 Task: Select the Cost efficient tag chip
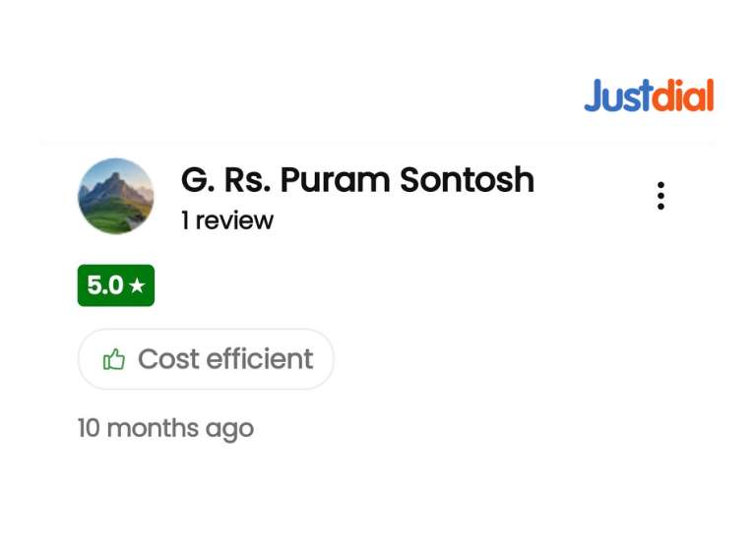click(206, 359)
